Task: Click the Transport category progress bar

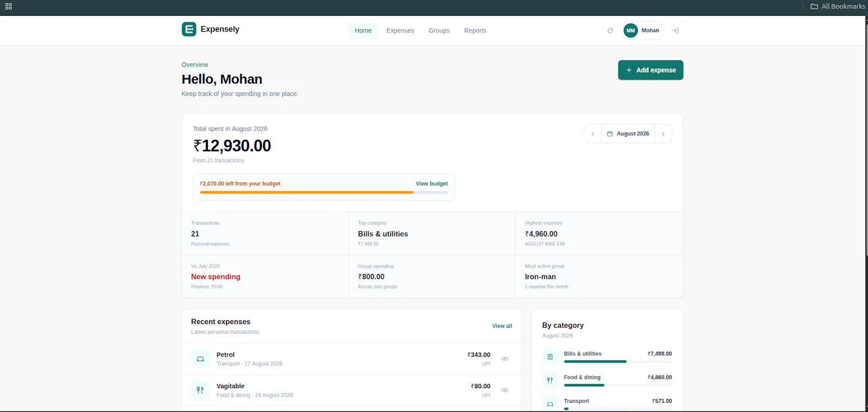Action: (x=618, y=409)
